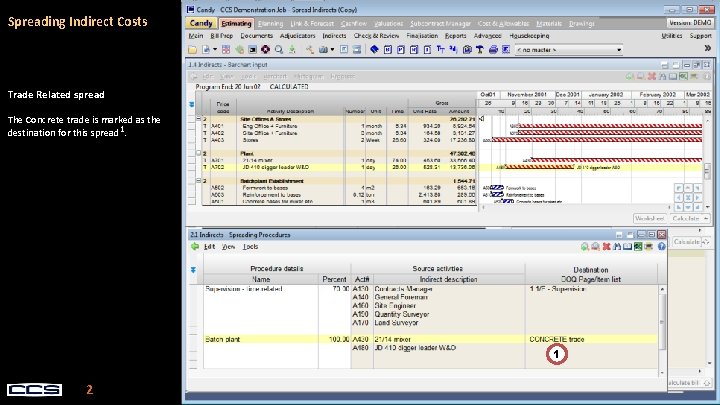This screenshot has width=720, height=405.
Task: Click the anvil-shaped toolbar icon
Action: pos(479,50)
